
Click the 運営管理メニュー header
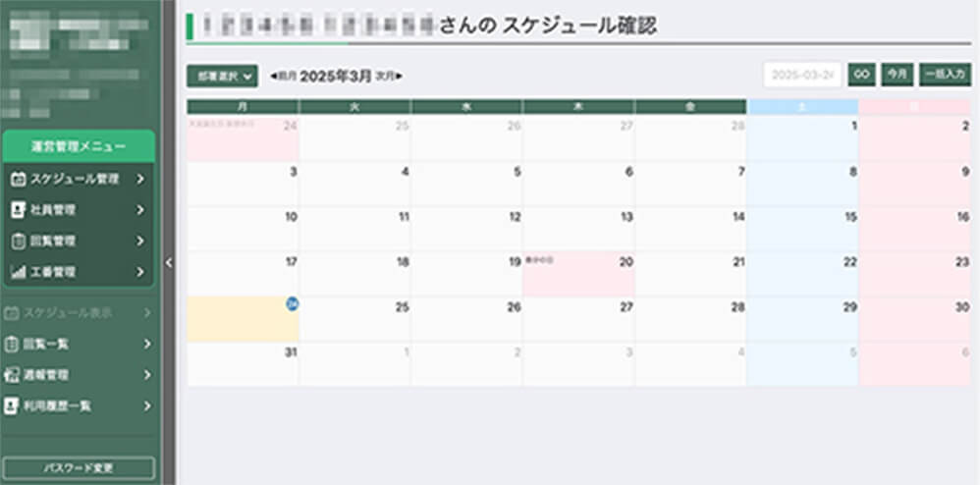coord(79,147)
